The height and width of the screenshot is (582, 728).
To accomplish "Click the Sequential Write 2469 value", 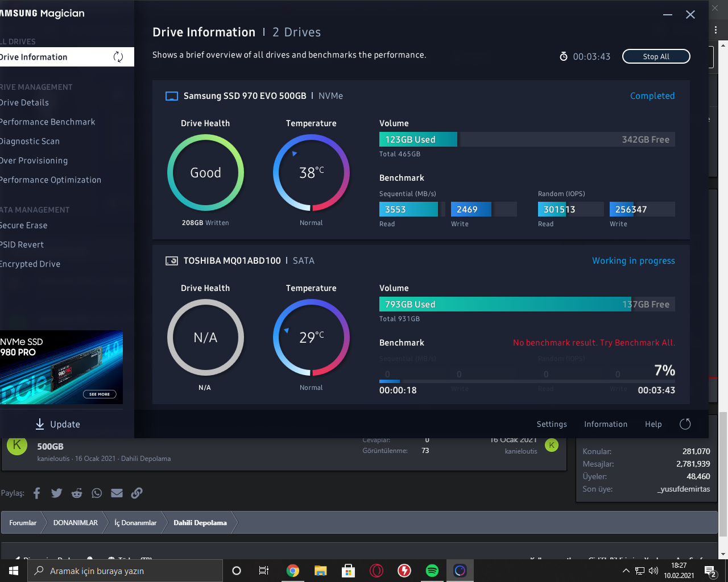I will 467,209.
